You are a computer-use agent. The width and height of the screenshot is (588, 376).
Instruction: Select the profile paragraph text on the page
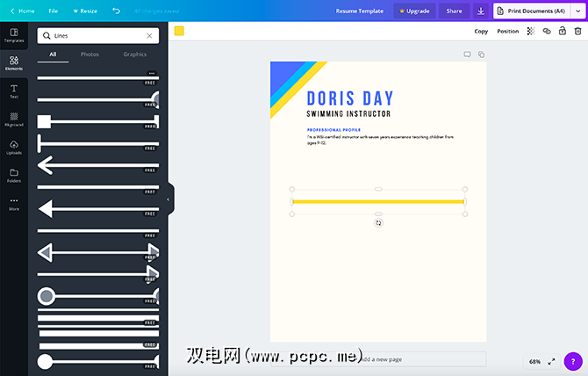380,140
